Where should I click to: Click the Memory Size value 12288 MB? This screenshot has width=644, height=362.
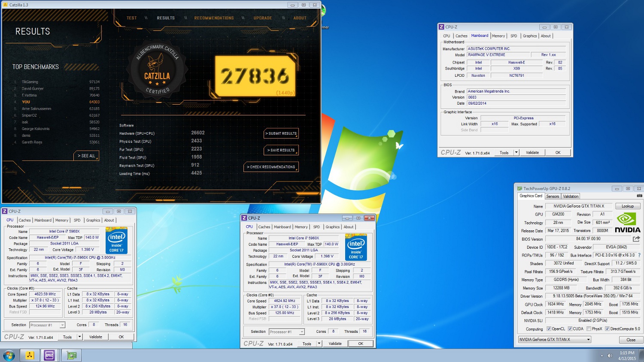click(x=561, y=288)
